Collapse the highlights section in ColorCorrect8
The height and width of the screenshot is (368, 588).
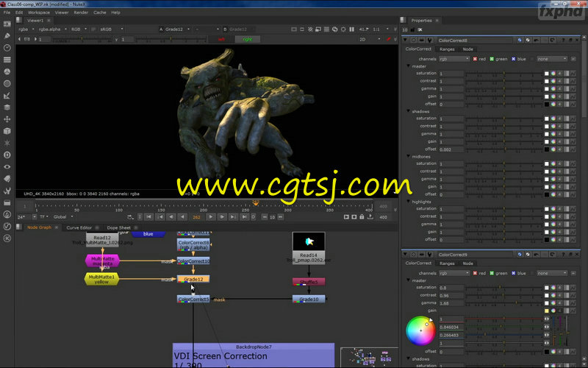(x=409, y=202)
